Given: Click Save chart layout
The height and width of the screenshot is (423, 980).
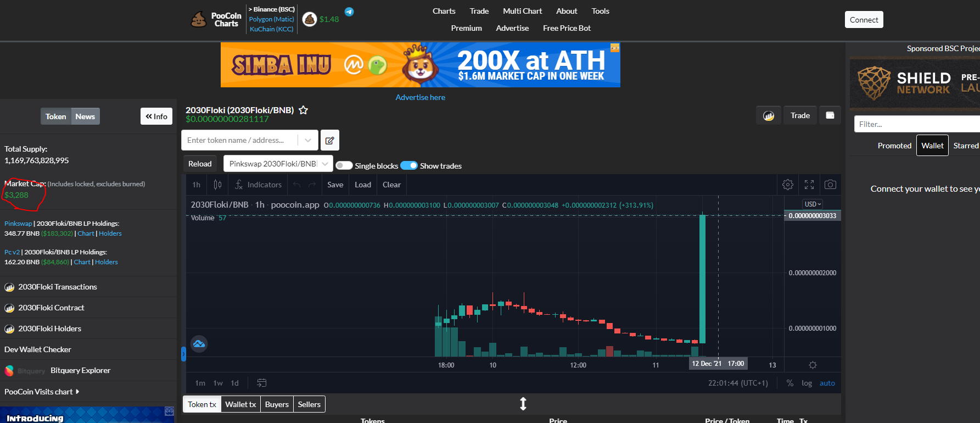Looking at the screenshot, I should 335,185.
